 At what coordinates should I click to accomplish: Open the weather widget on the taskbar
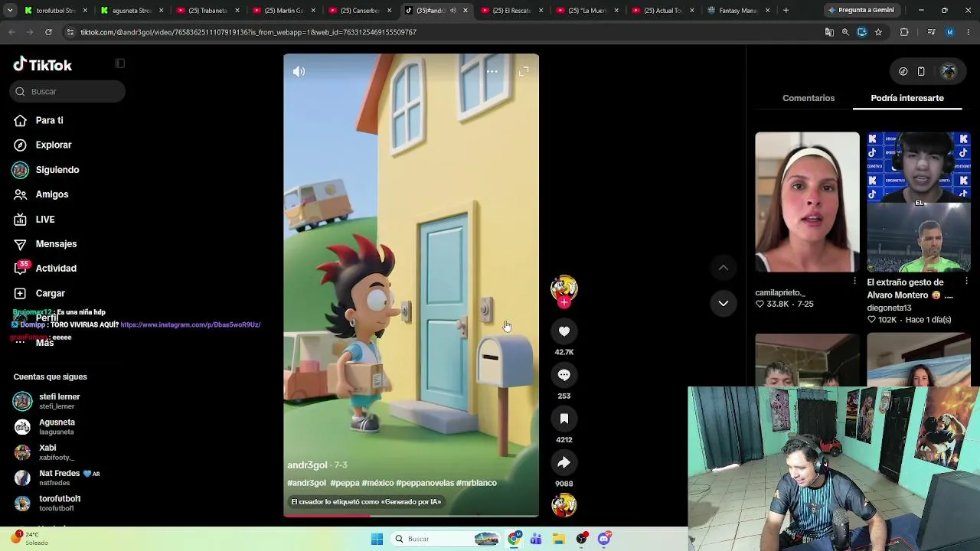[29, 538]
